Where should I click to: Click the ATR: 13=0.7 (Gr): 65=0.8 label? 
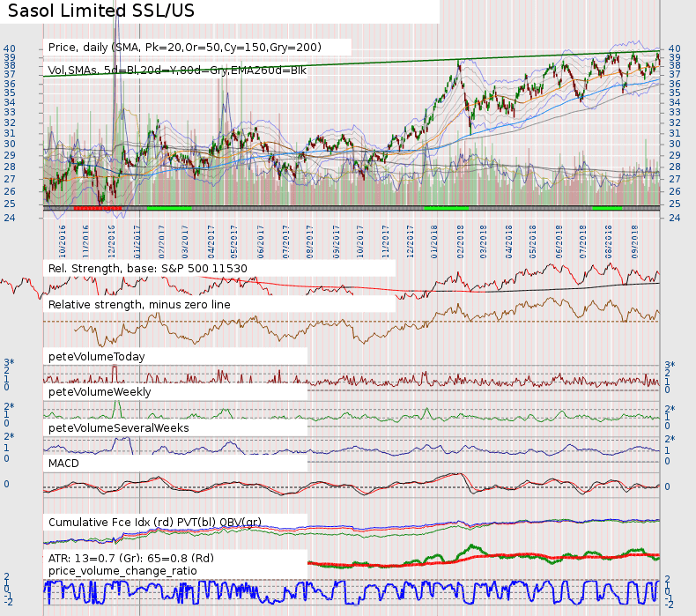[x=131, y=558]
